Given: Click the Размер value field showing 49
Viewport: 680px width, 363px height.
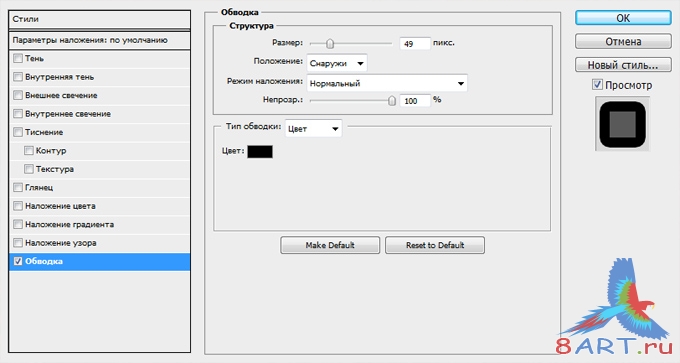Looking at the screenshot, I should pos(415,43).
